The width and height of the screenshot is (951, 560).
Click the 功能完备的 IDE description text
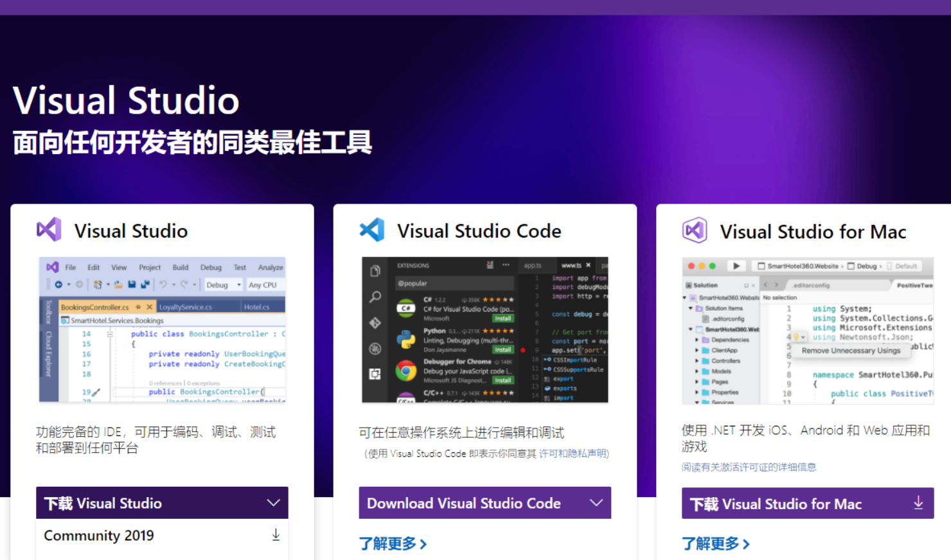[x=156, y=440]
